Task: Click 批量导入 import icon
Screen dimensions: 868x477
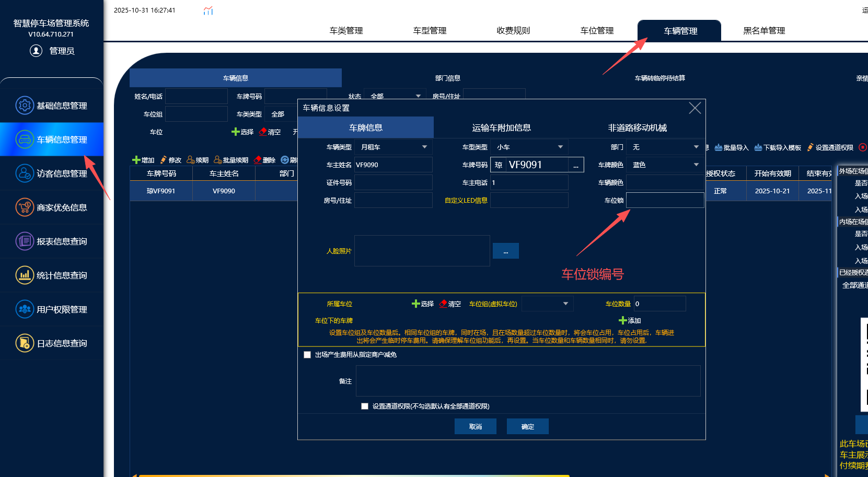Action: click(719, 147)
